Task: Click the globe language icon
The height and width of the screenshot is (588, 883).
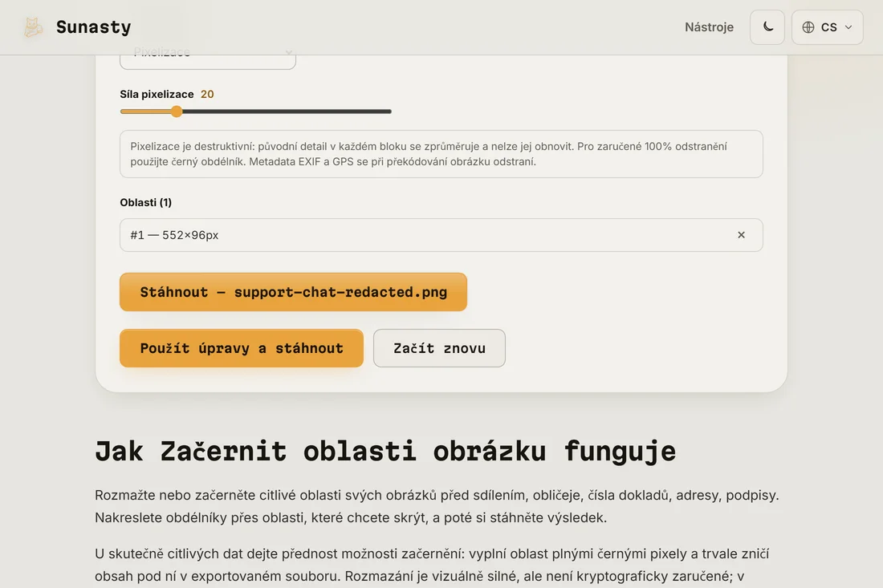Action: (808, 27)
